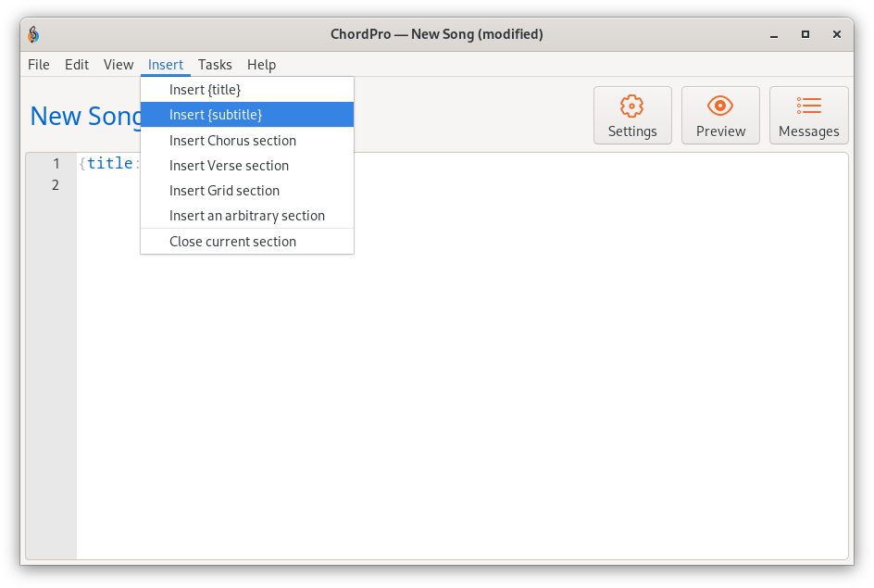Click line number 2 in gutter
The image size is (874, 588).
tap(56, 184)
